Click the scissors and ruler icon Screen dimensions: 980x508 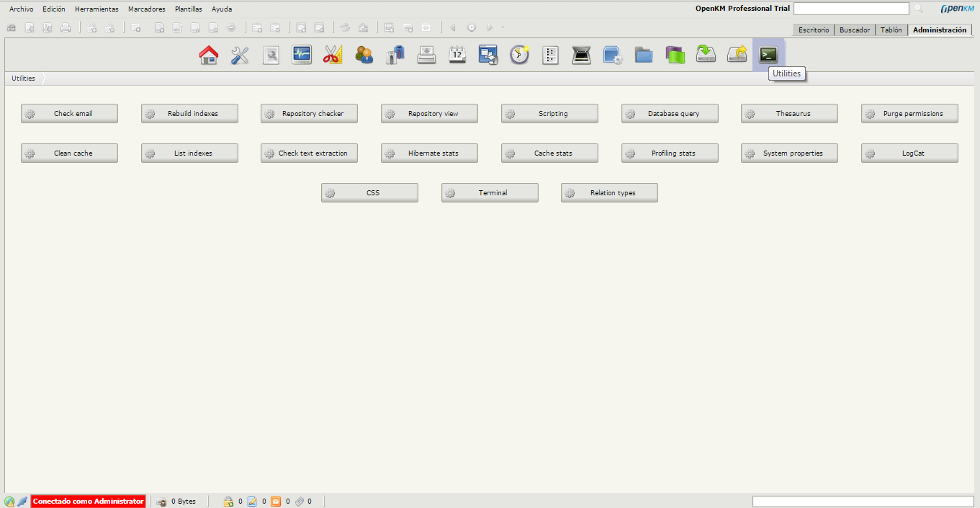333,55
